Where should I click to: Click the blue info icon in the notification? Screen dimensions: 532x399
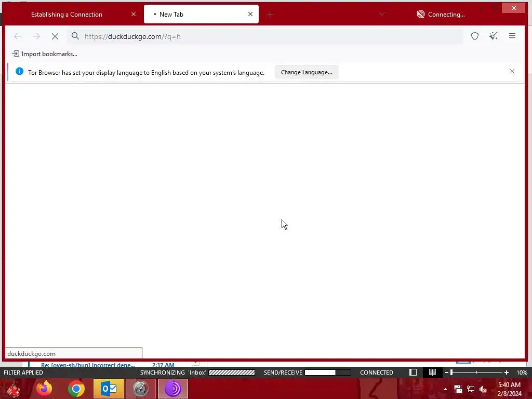pos(19,72)
